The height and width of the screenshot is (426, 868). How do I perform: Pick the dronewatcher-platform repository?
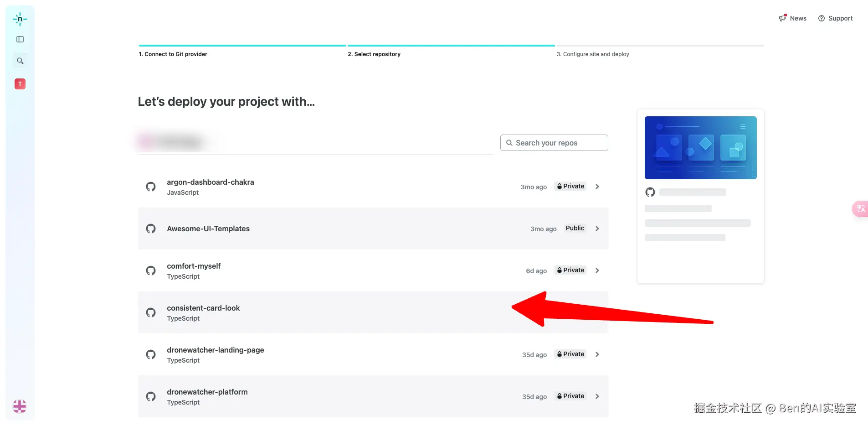tap(207, 392)
